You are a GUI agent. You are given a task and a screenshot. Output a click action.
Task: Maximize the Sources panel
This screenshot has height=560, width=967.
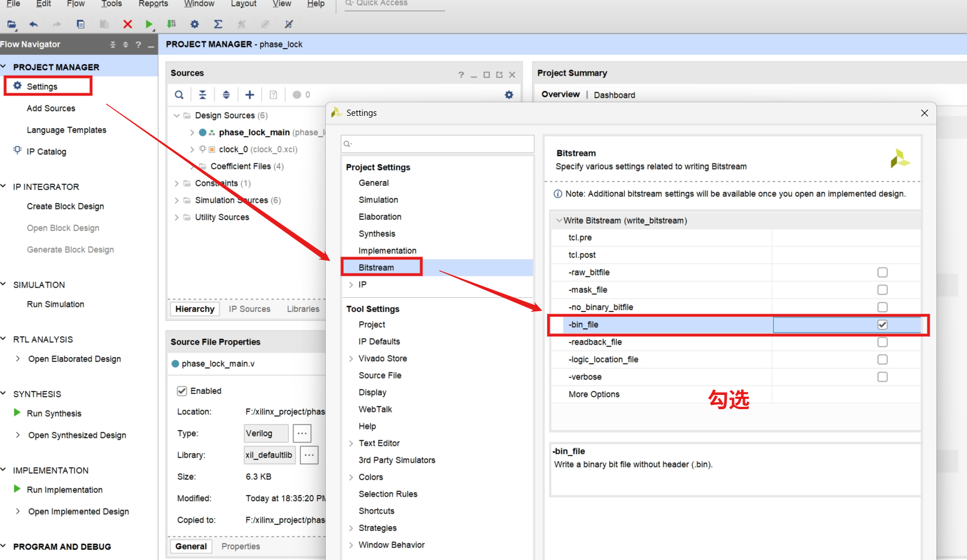pos(486,75)
